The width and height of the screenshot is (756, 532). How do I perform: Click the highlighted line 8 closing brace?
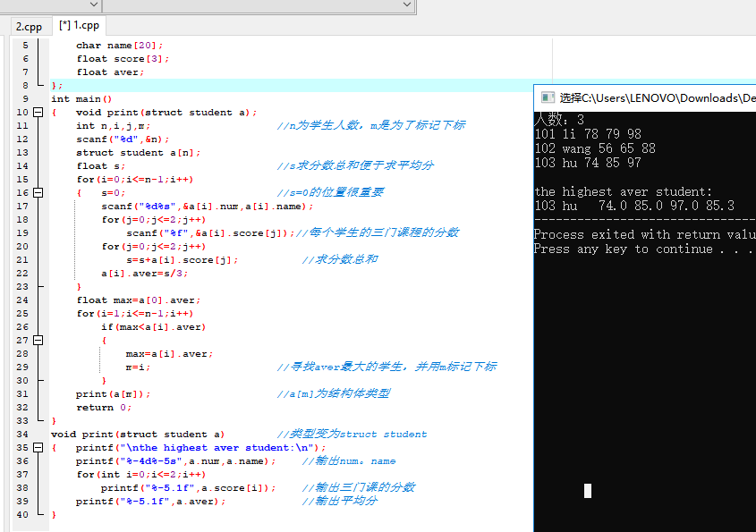coord(57,86)
